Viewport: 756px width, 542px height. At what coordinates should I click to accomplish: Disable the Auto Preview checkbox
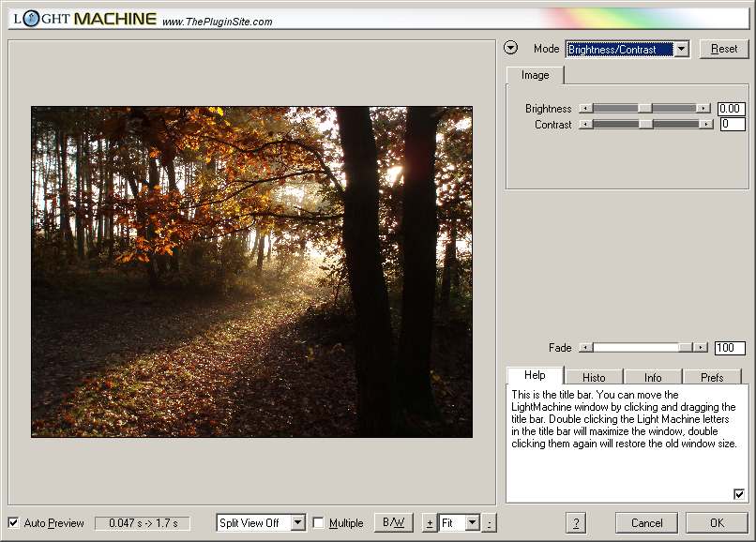point(13,522)
